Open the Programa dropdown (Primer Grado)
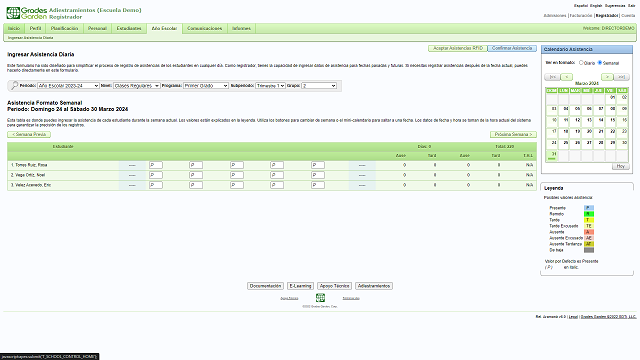This screenshot has width=640, height=360. click(206, 86)
